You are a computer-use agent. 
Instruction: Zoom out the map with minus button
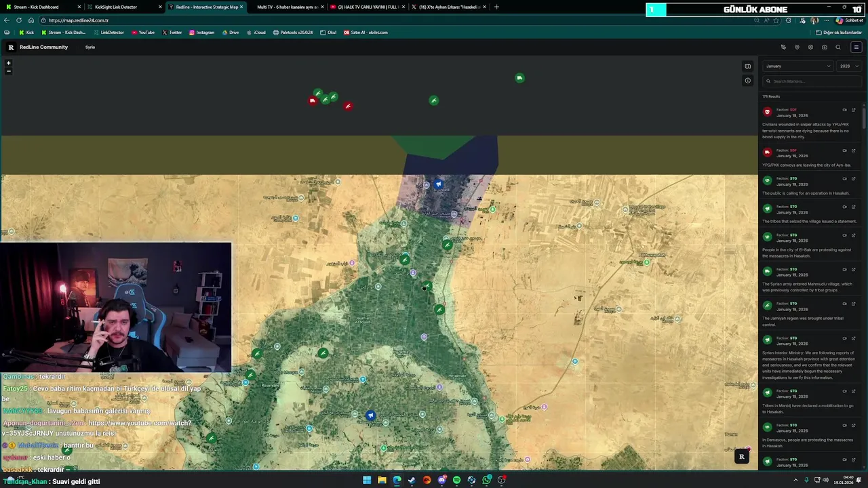pyautogui.click(x=9, y=70)
